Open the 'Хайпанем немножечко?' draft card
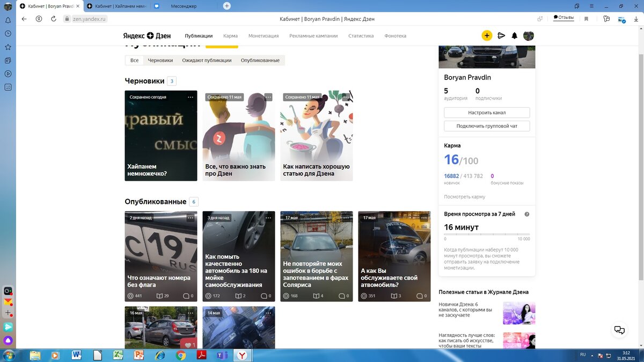This screenshot has height=362, width=644. (x=161, y=136)
